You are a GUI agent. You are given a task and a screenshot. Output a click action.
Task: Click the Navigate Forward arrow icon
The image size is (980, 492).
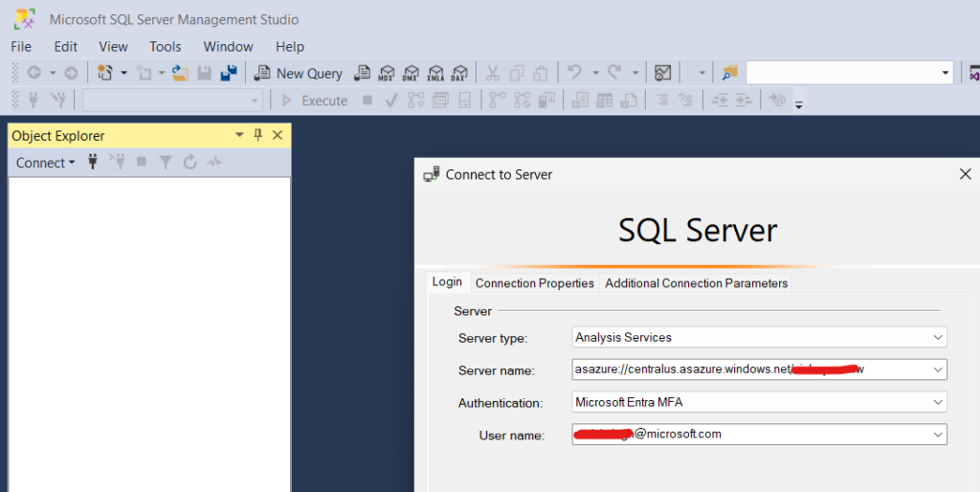coord(71,73)
